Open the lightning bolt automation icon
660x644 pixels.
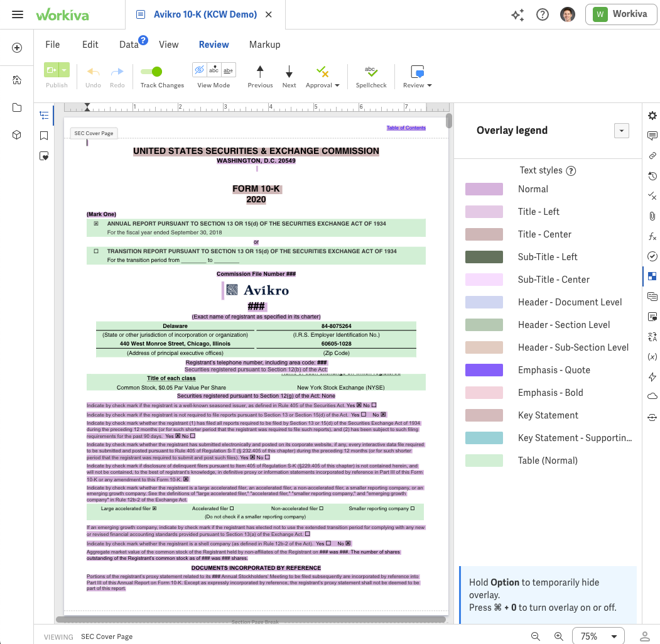pos(652,377)
